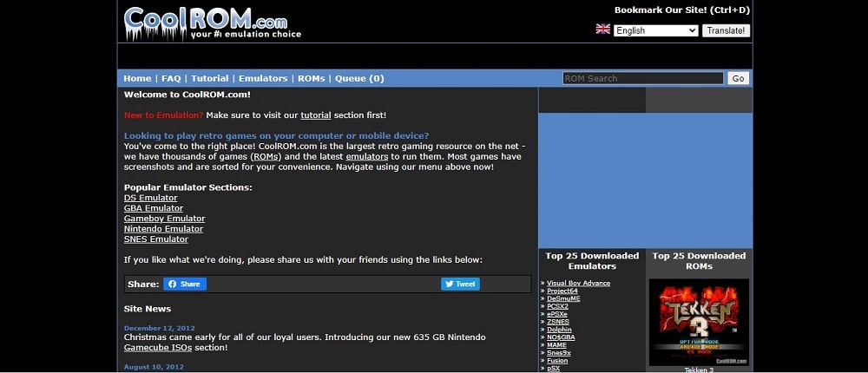Follow the ROMs link in the paragraph

point(267,157)
